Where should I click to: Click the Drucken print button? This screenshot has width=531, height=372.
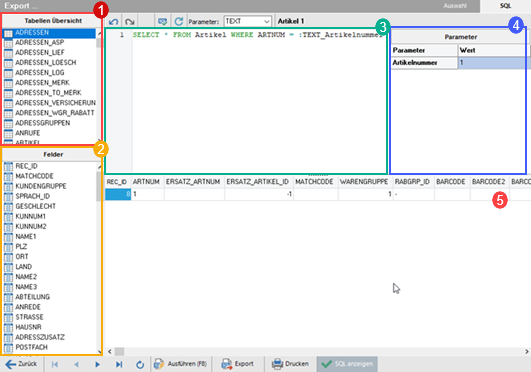pos(290,364)
